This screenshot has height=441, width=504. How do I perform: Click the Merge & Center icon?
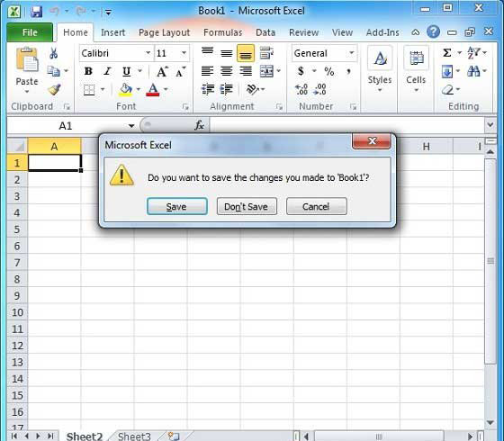click(x=266, y=71)
